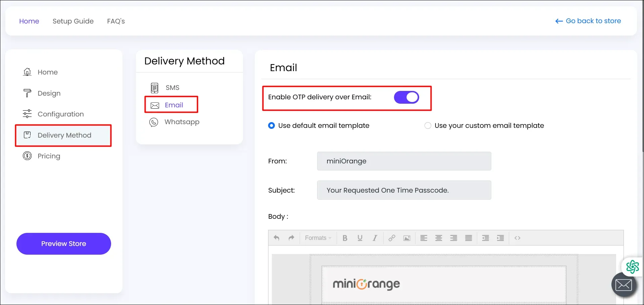Open the green AI chat assistant icon

(632, 267)
